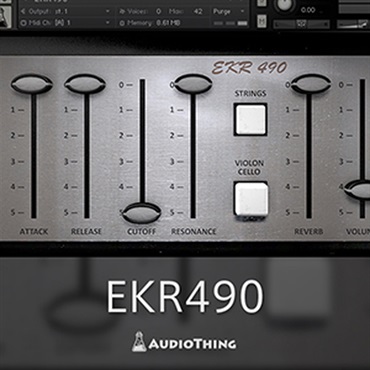
Task: Click the pan slider under tune knob
Action: pos(302,24)
